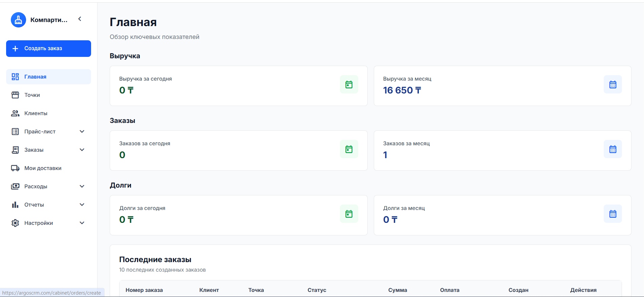Click the company logo icon
644x297 pixels.
pyautogui.click(x=18, y=20)
